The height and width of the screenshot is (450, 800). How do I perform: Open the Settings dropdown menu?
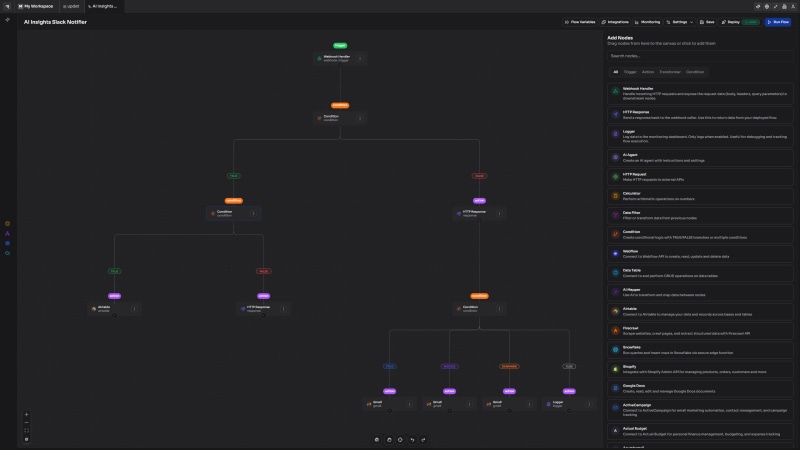[x=682, y=21]
